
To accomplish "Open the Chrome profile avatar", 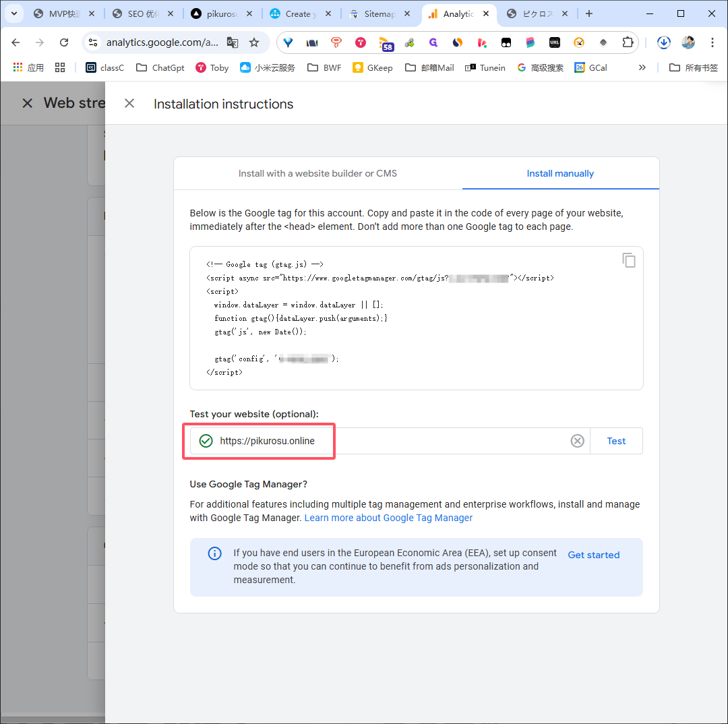I will tap(688, 42).
